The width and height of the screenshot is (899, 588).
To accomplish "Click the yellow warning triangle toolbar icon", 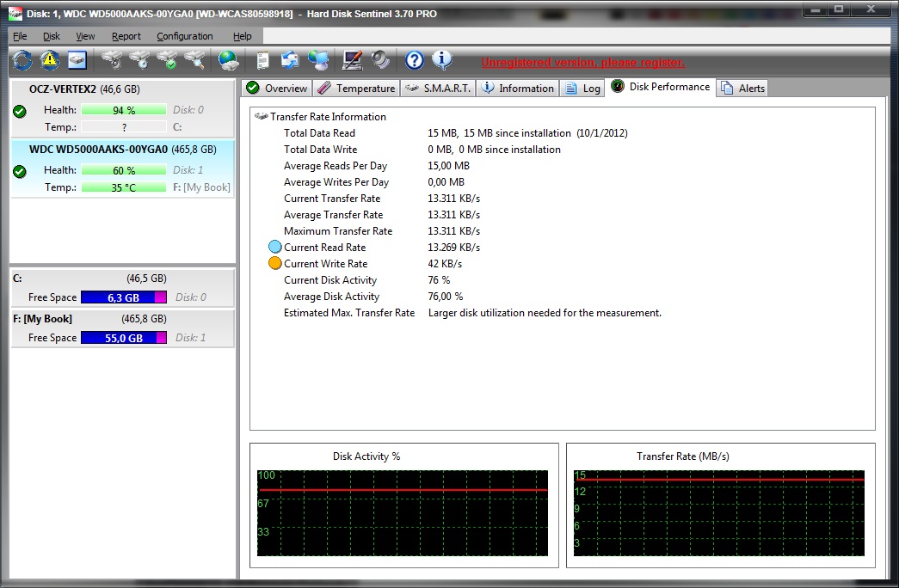I will click(x=50, y=60).
